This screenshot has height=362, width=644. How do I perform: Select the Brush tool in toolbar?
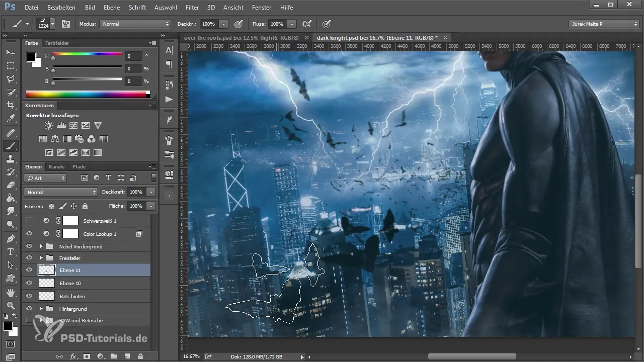pos(11,146)
